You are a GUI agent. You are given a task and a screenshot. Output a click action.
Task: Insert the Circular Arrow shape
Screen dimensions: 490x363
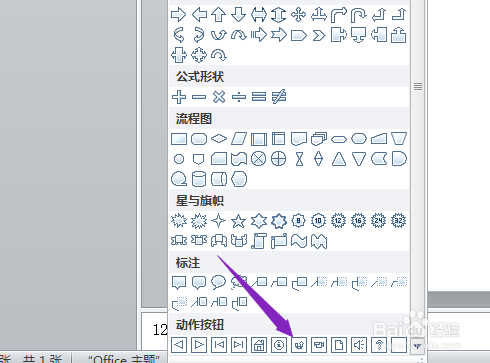point(219,55)
